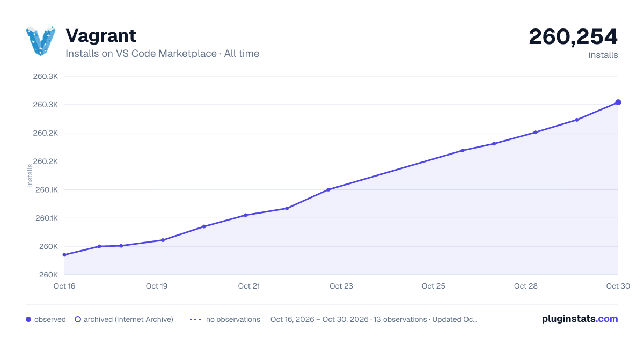Click the vertical 'installs' y-axis title
This screenshot has height=338, width=644.
coord(30,175)
